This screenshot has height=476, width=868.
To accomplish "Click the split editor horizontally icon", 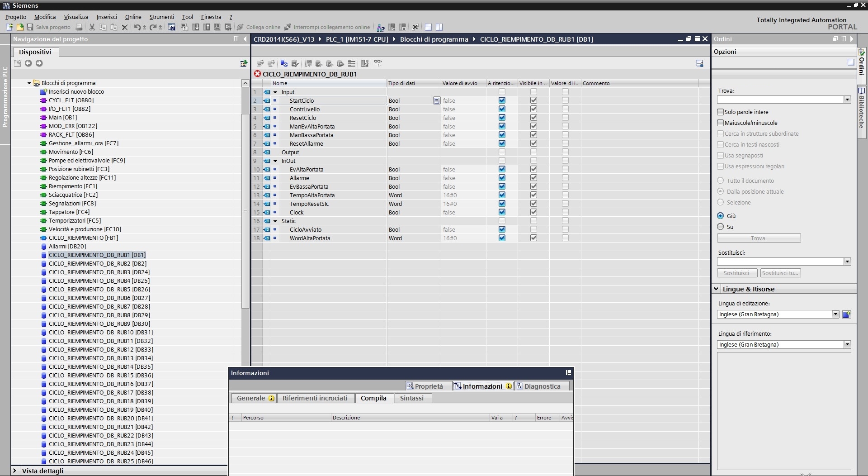I will click(x=428, y=27).
